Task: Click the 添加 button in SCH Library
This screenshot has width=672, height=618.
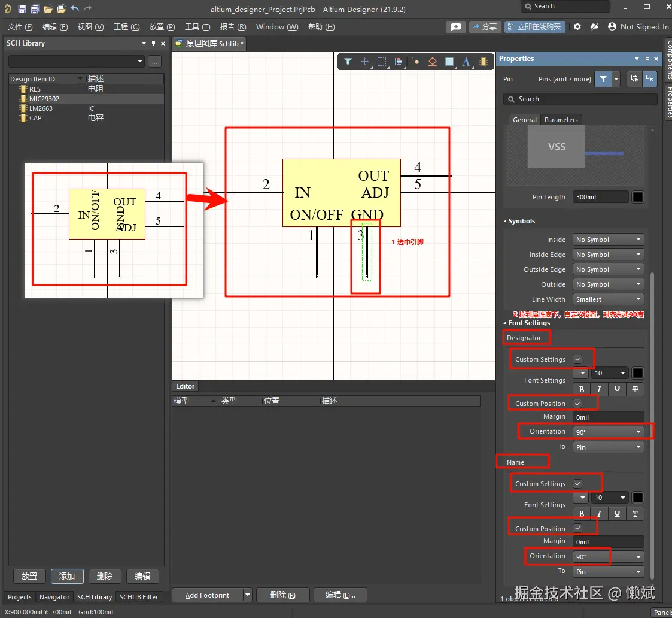Action: 67,576
